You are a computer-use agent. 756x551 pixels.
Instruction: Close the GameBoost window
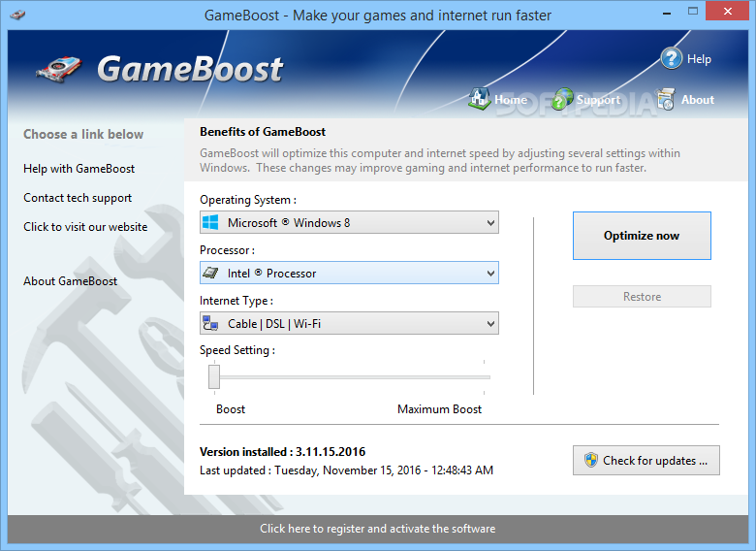pyautogui.click(x=727, y=11)
